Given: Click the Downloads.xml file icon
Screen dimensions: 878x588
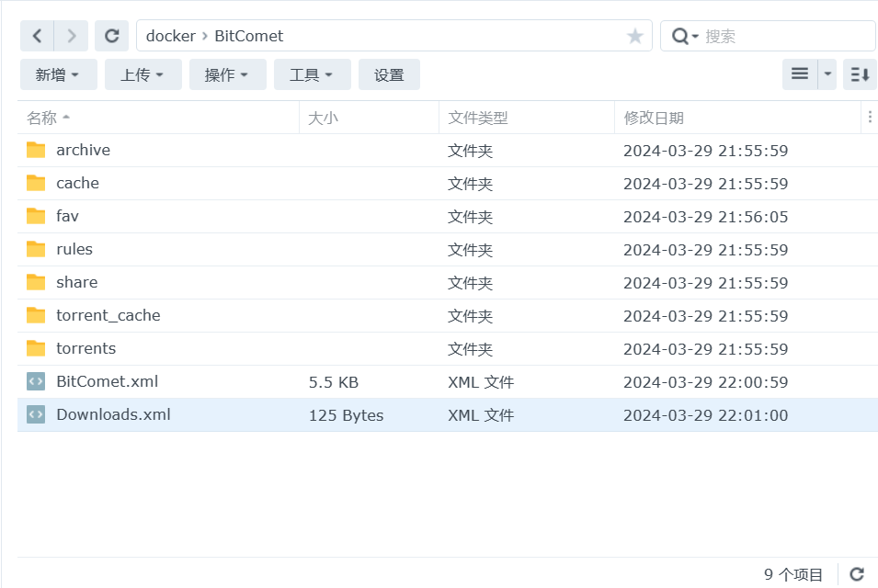Looking at the screenshot, I should tap(36, 414).
